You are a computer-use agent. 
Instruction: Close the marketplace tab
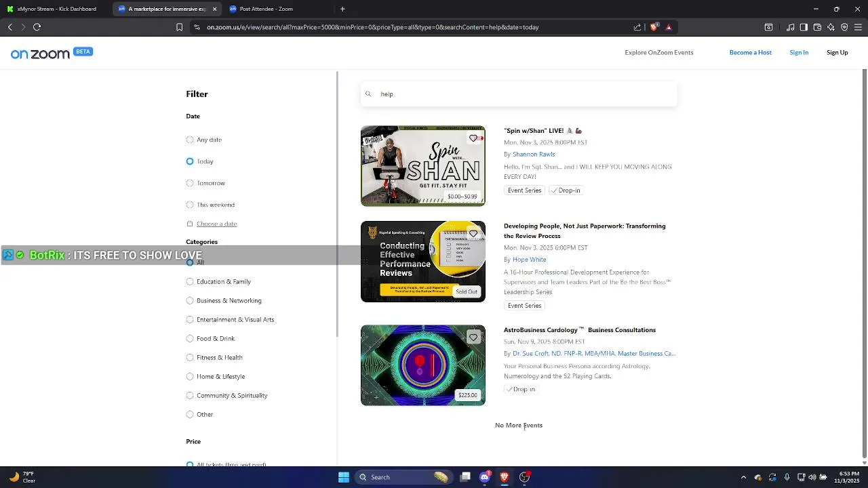tap(215, 9)
